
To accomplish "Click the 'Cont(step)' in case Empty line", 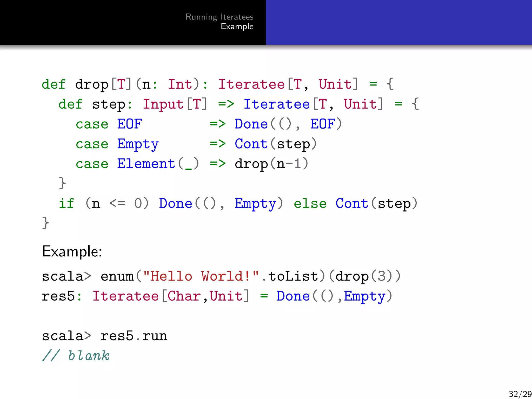I will click(276, 144).
